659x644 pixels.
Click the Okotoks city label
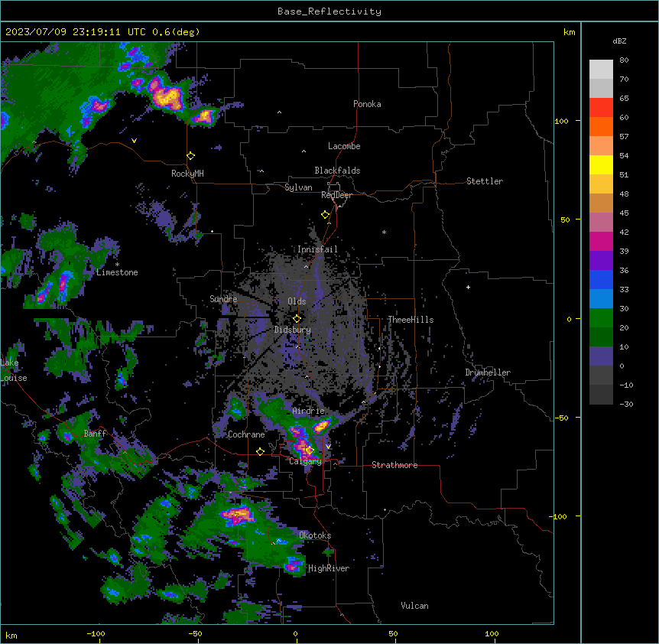pos(315,535)
